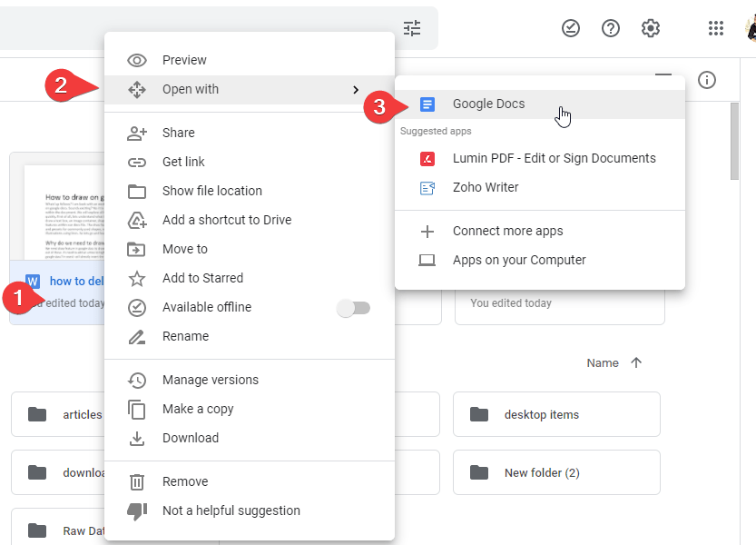Click the Drive settings gear
The height and width of the screenshot is (545, 756).
tap(651, 28)
